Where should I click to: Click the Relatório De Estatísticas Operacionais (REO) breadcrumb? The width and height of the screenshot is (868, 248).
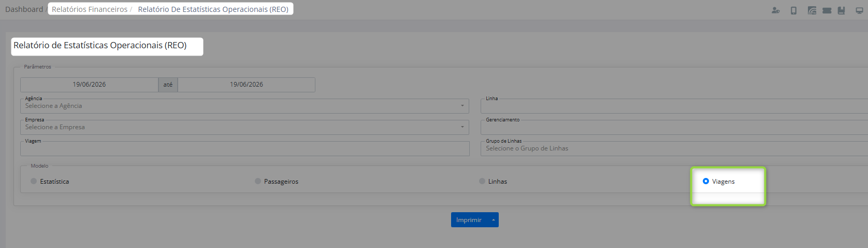[213, 9]
